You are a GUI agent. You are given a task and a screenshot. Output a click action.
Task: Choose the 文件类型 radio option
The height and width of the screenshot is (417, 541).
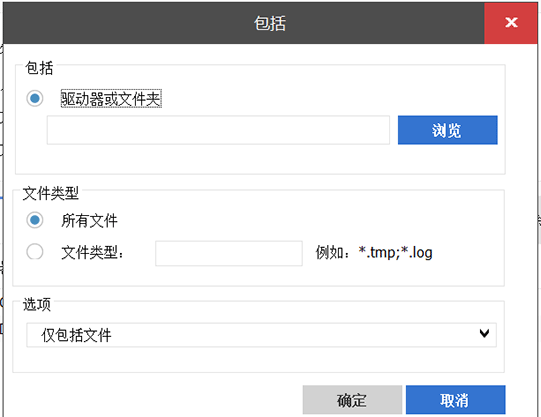point(35,251)
